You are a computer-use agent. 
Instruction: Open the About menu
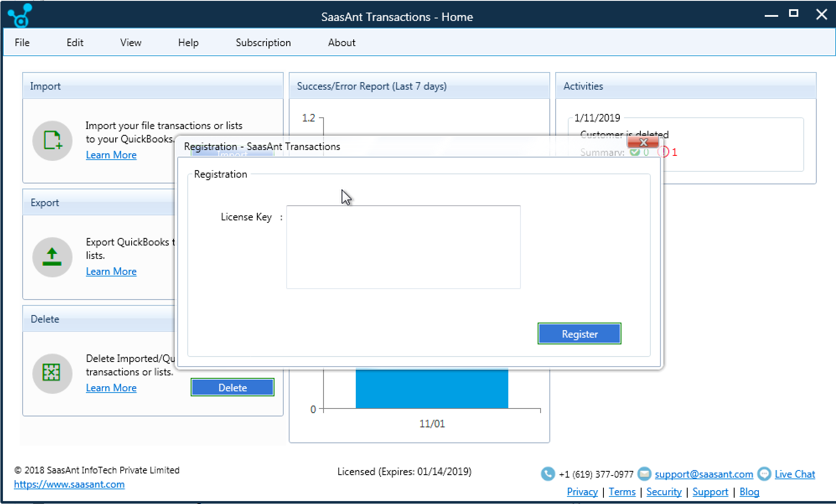pyautogui.click(x=342, y=42)
